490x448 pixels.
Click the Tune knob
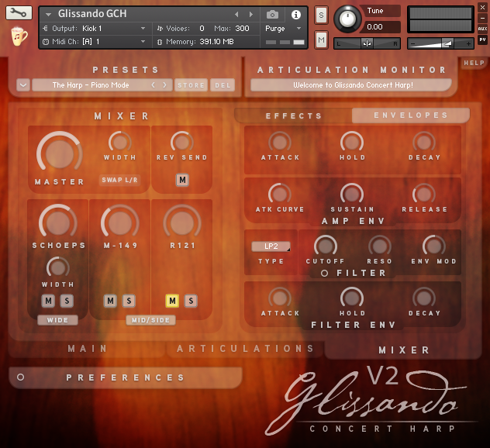click(x=347, y=19)
